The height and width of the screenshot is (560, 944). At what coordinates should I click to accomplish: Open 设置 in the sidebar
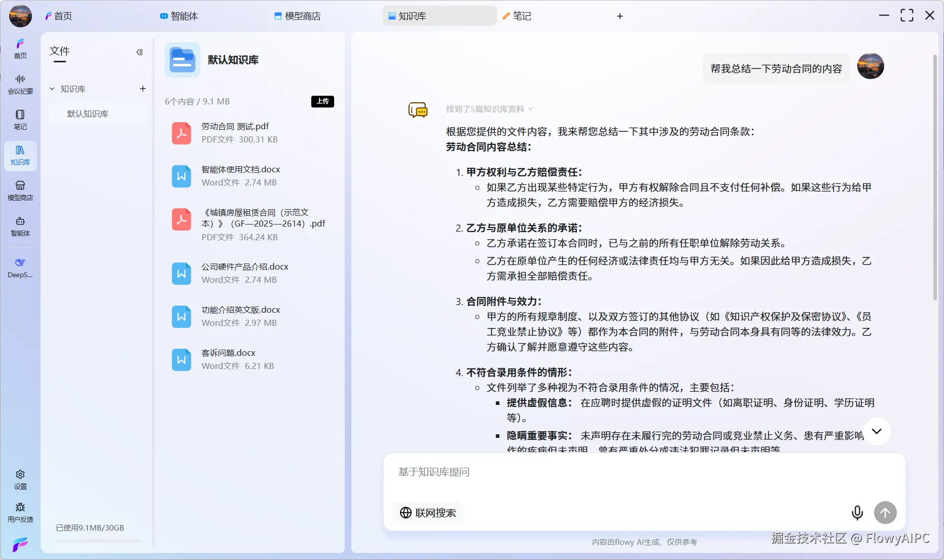tap(20, 479)
